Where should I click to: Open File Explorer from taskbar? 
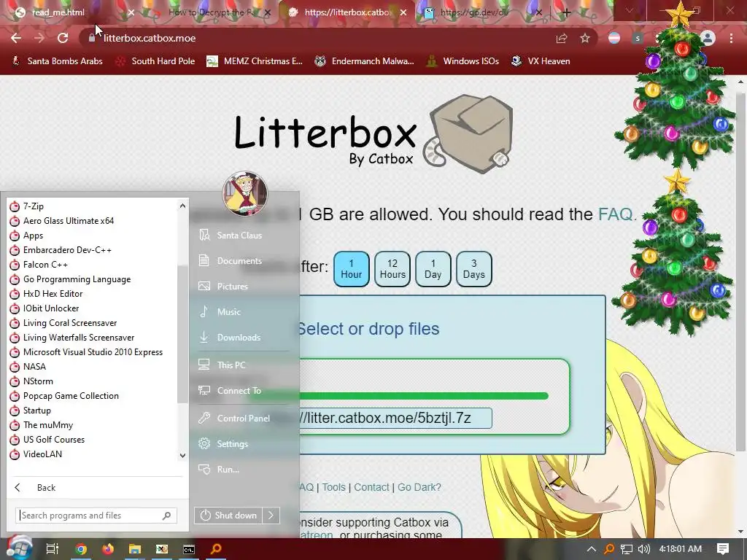(x=135, y=550)
